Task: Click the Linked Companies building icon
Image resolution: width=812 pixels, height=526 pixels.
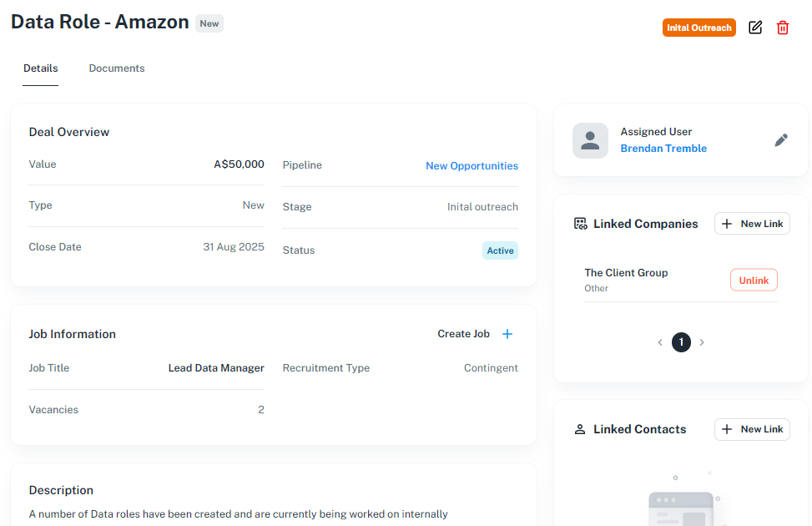Action: [x=580, y=224]
